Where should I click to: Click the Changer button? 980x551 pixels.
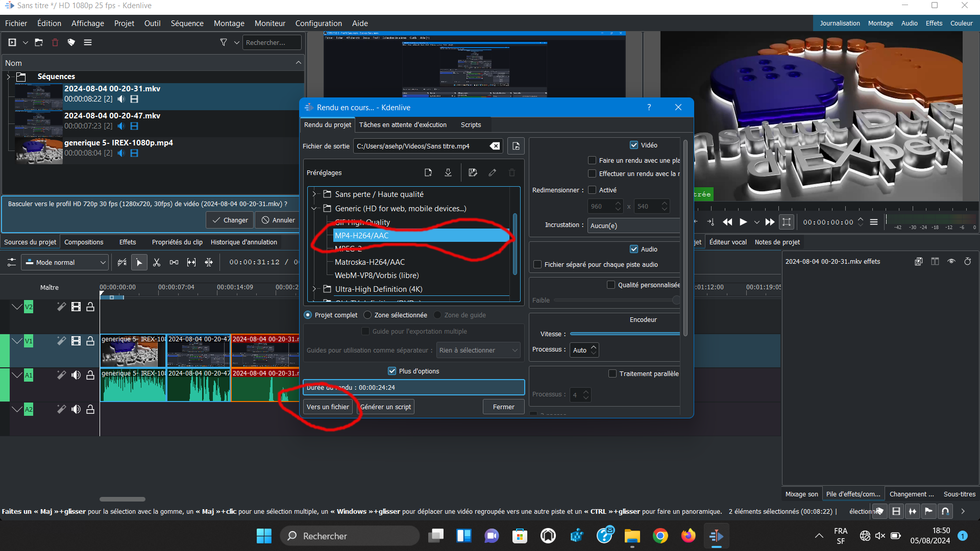pos(230,220)
